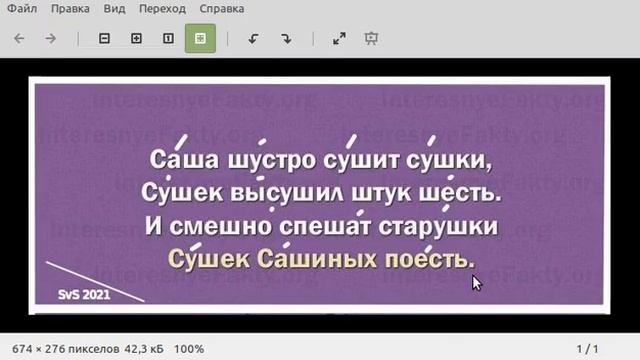Screen dimensions: 640x360
Task: Go to previous image with back arrow
Action: click(x=19, y=39)
